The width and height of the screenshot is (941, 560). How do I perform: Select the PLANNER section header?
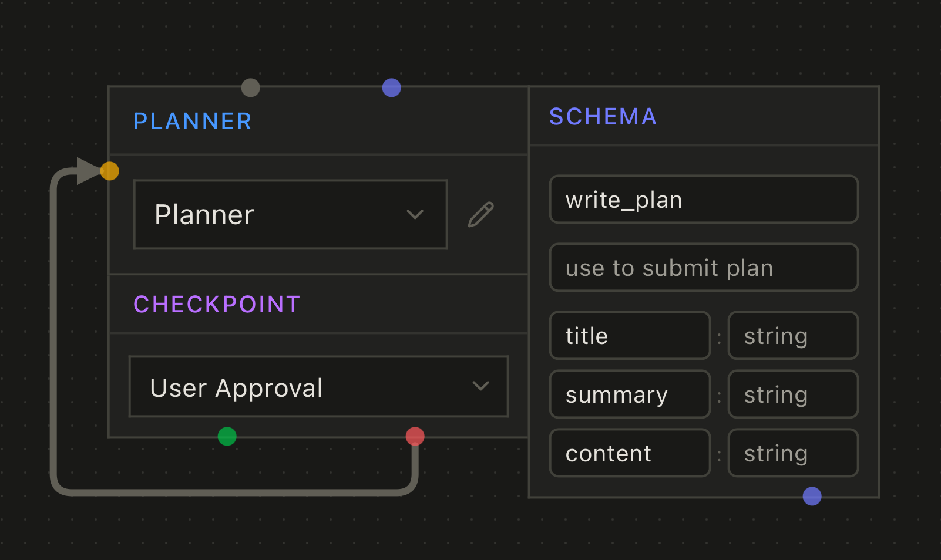(193, 122)
